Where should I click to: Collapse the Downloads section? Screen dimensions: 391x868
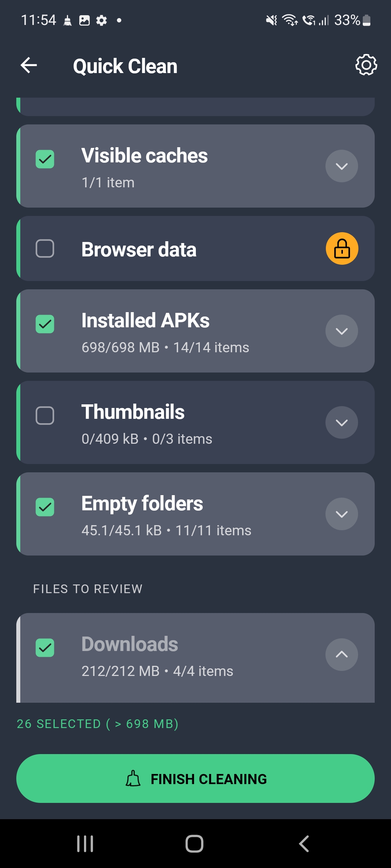pyautogui.click(x=341, y=654)
